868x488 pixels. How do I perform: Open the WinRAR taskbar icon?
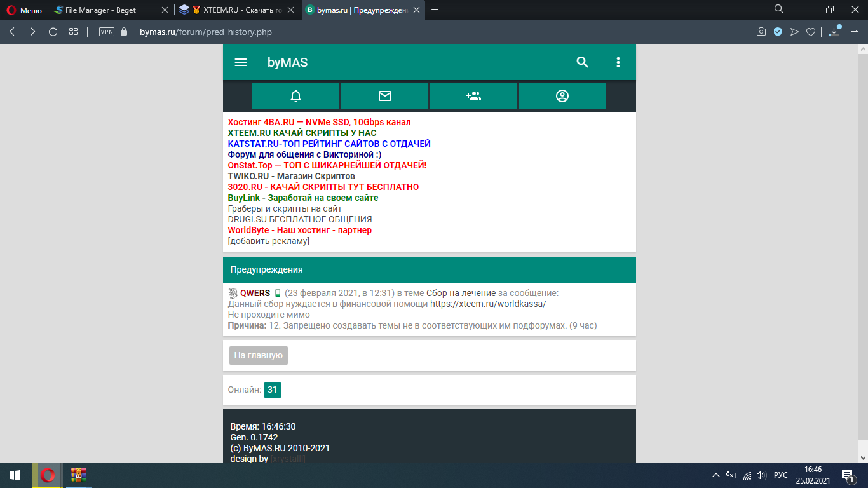tap(78, 475)
